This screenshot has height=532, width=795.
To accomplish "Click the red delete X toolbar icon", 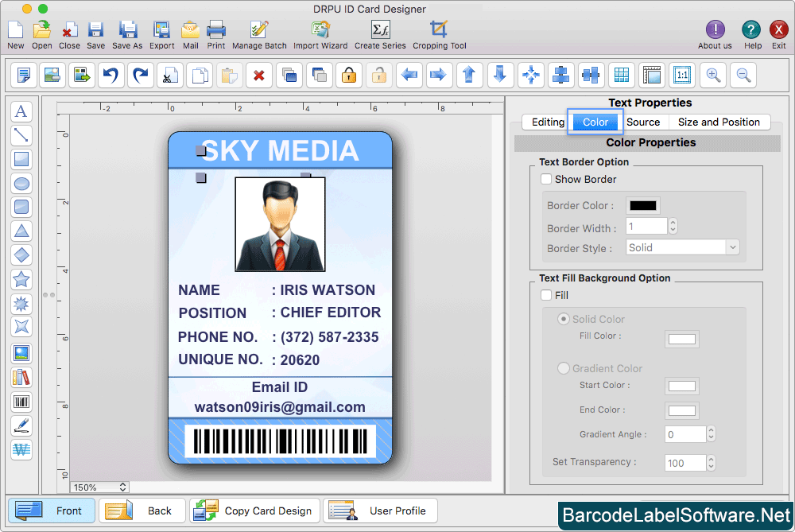I will [258, 76].
